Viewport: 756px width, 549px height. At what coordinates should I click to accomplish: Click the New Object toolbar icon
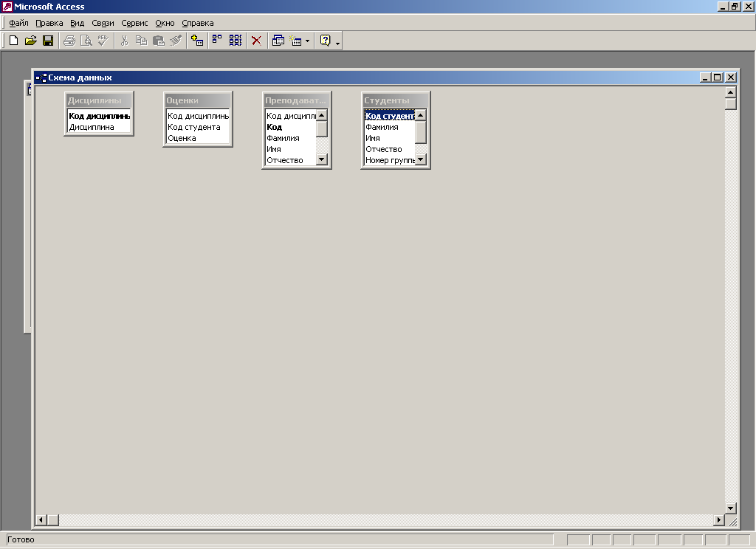[x=295, y=41]
